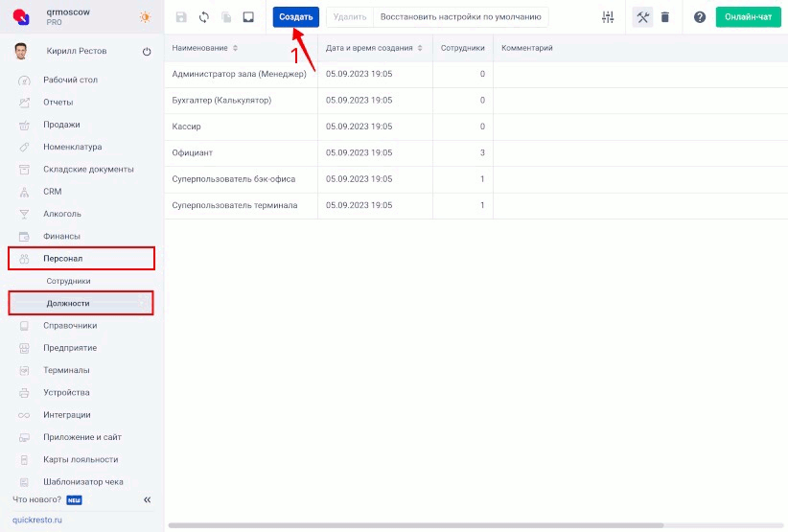The height and width of the screenshot is (532, 788).
Task: Open Интеграции section
Action: coord(67,415)
